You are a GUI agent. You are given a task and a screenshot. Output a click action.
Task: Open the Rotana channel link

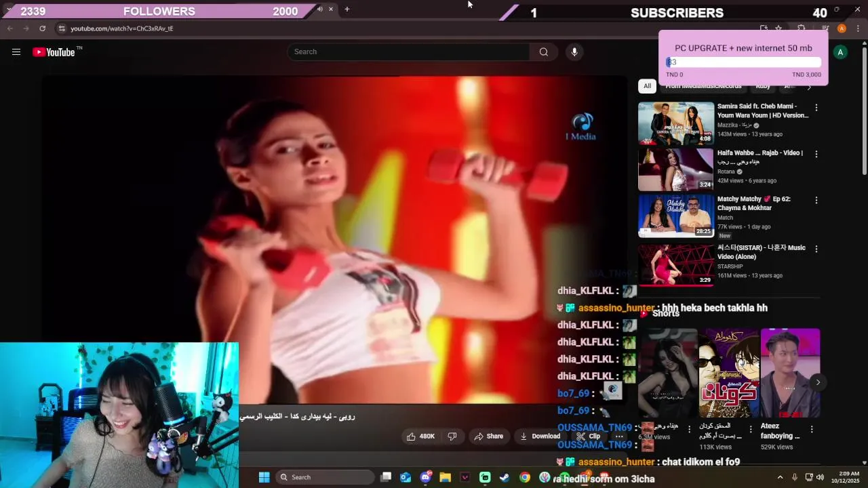(x=726, y=172)
